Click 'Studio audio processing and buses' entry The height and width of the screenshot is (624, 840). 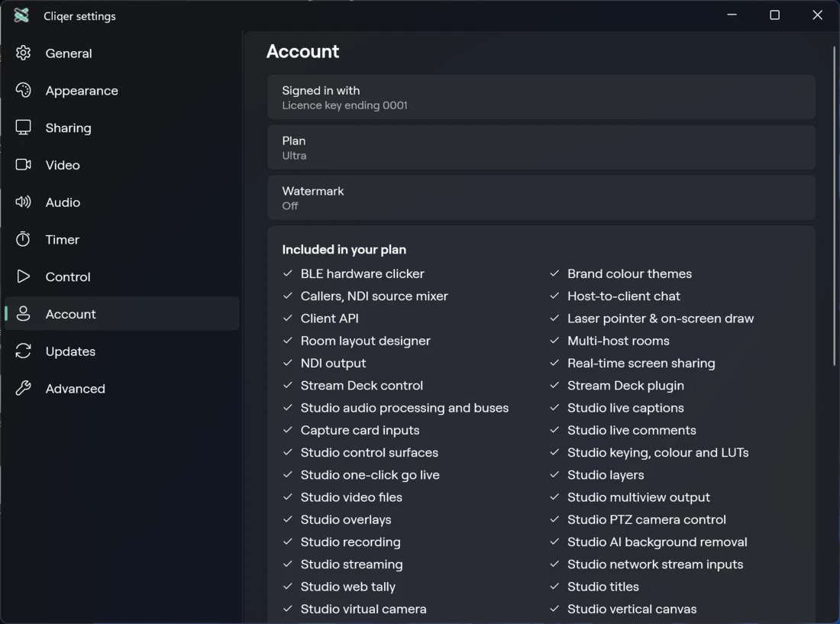[405, 408]
